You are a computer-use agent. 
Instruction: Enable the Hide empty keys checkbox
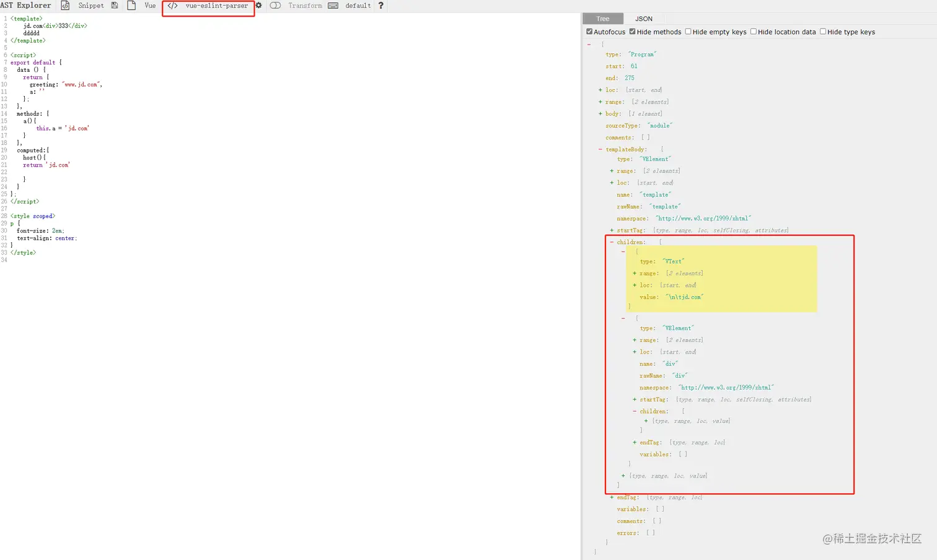click(x=688, y=32)
